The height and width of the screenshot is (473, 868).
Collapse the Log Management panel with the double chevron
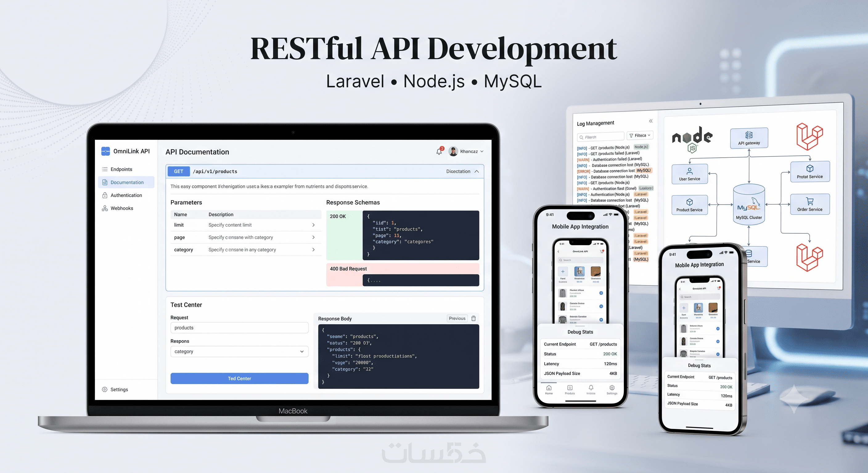click(651, 121)
